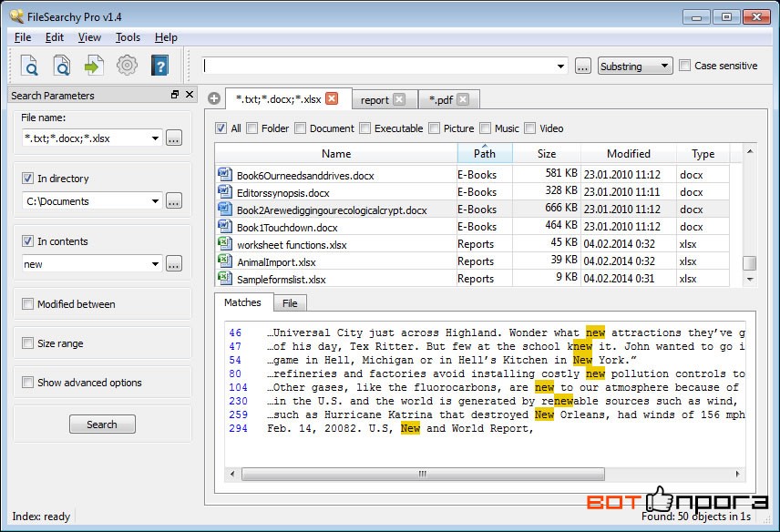Screen dimensions: 780x532
Task: Toggle the Case sensitive checkbox
Action: (685, 66)
